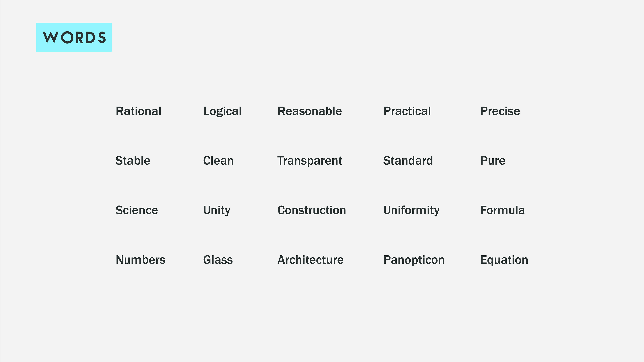Select the word Reasonable
This screenshot has width=644, height=362.
click(310, 111)
